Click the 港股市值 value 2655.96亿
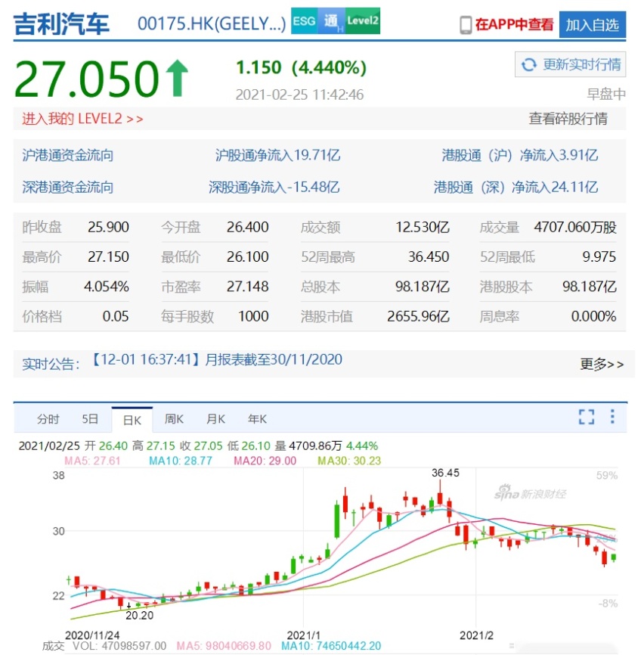 click(x=418, y=316)
